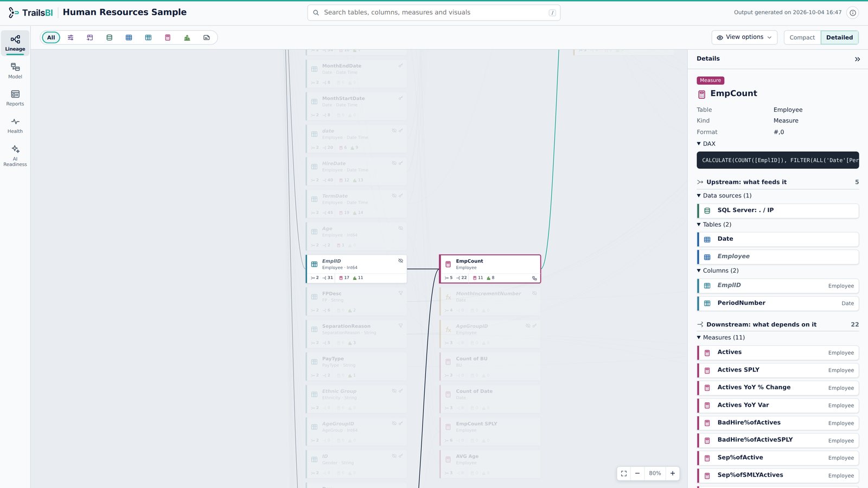Collapse Data sources (1) group

[x=724, y=196]
